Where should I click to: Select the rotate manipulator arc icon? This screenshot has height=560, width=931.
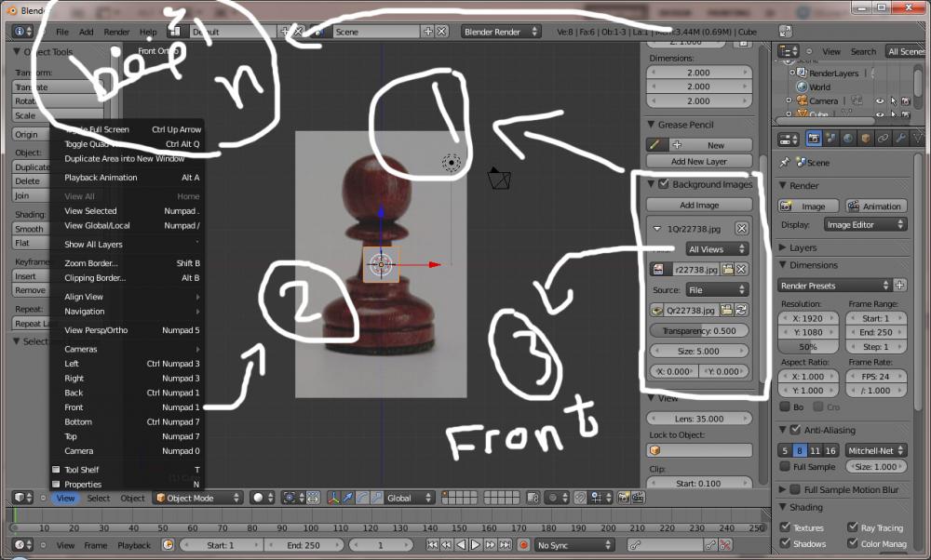pyautogui.click(x=362, y=498)
